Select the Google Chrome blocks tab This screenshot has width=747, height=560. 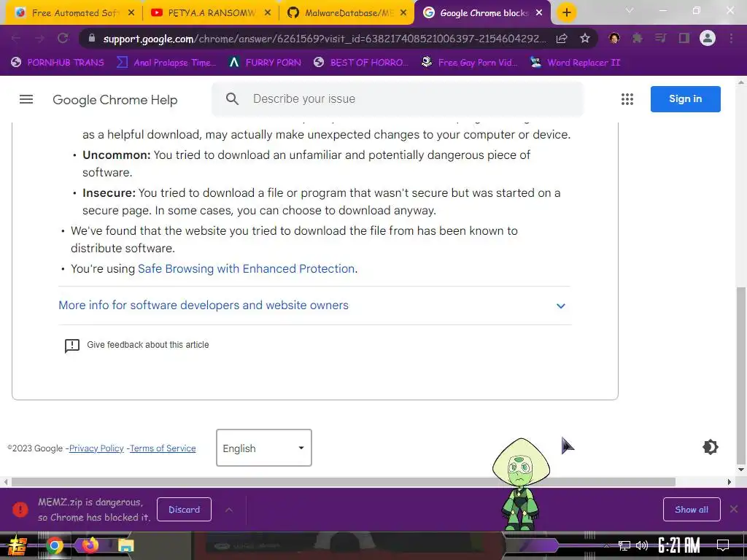click(484, 13)
